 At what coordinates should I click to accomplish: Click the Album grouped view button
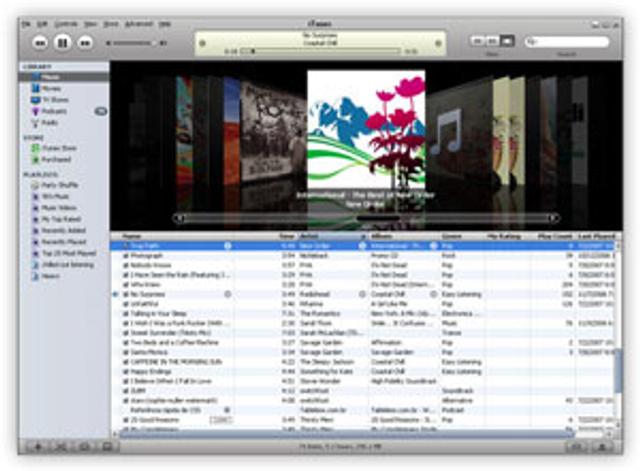coord(492,41)
